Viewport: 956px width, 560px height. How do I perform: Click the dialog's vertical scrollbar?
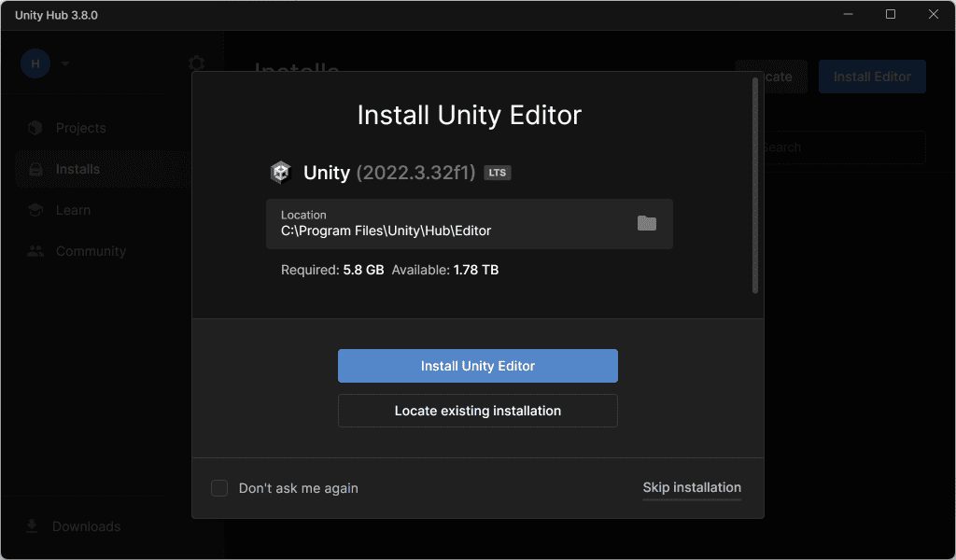point(755,187)
